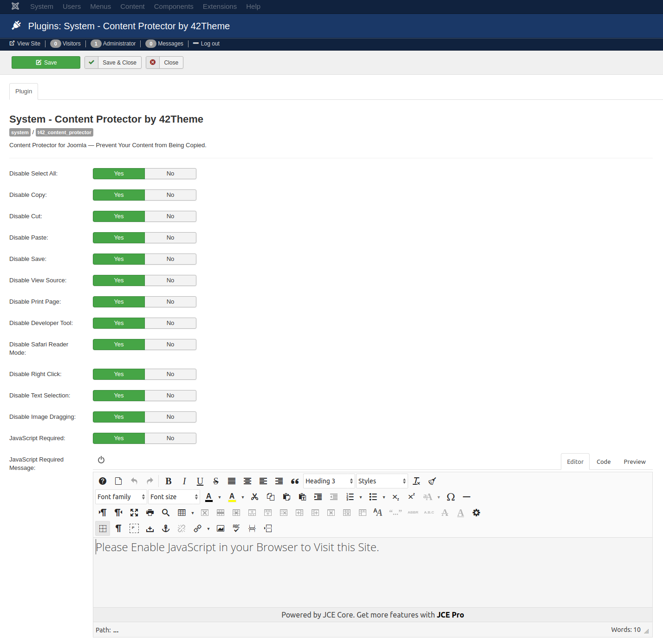Run the spellchecker
This screenshot has height=644, width=663.
point(236,528)
